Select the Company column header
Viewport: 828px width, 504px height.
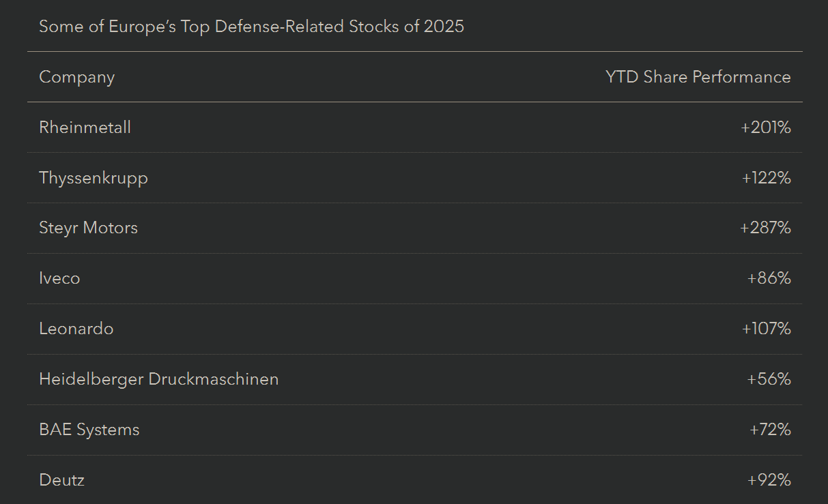(x=76, y=77)
